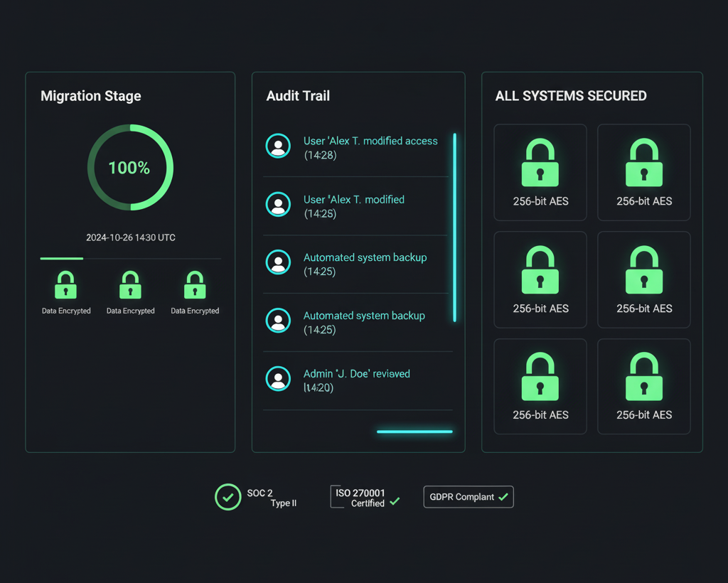Expand the Migration Stage panel
The image size is (728, 583).
click(130, 261)
